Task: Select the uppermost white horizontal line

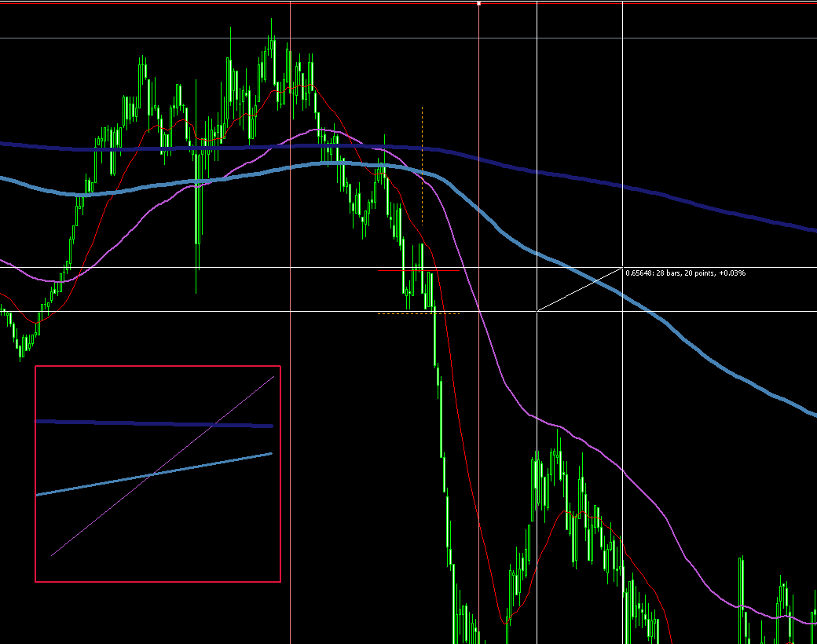Action: pyautogui.click(x=408, y=38)
